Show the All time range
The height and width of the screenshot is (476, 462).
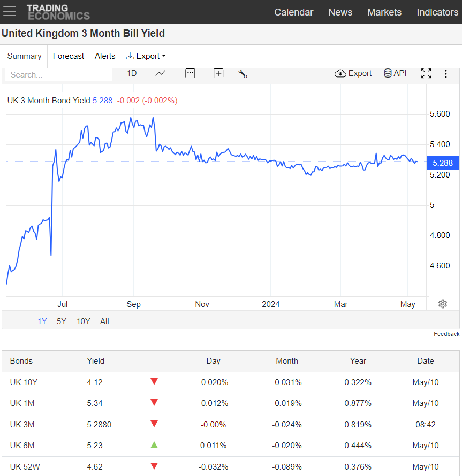coord(104,321)
